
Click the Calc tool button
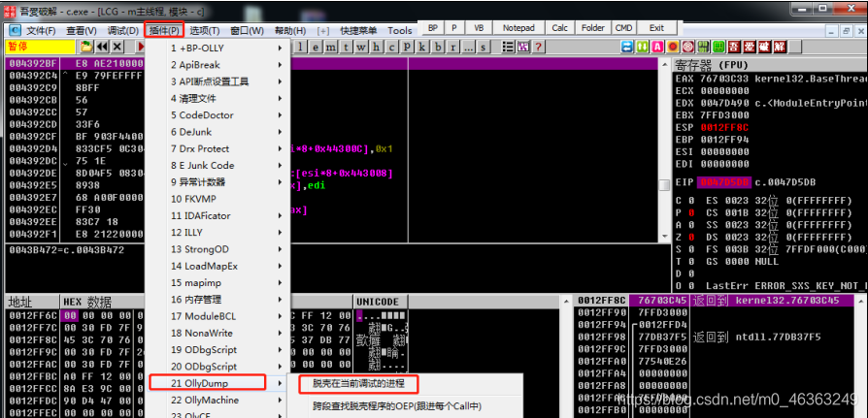click(x=559, y=28)
